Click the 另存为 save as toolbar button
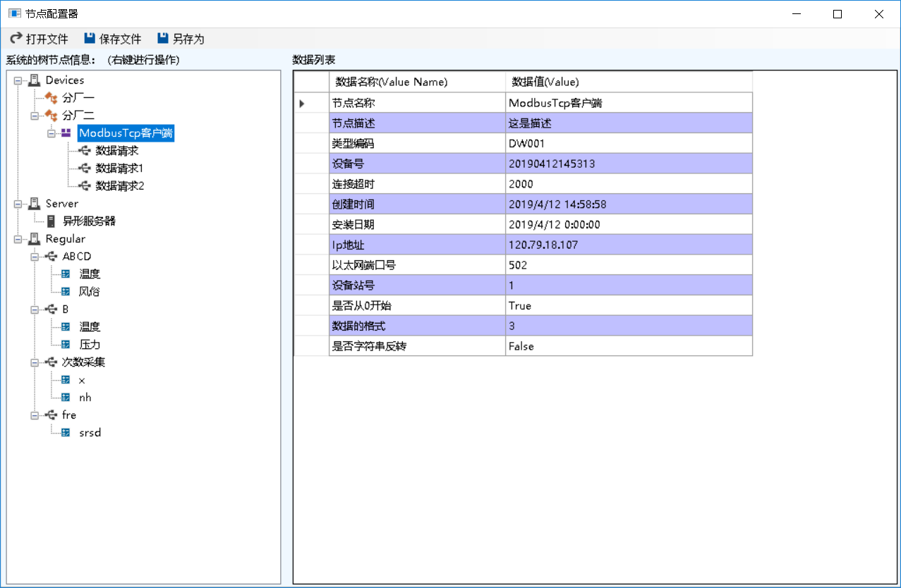Image resolution: width=901 pixels, height=588 pixels. pyautogui.click(x=181, y=39)
